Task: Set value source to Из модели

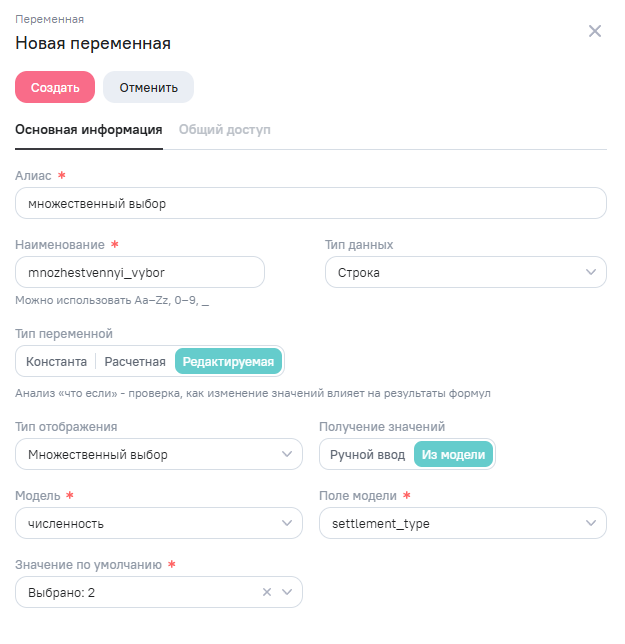Action: pos(454,455)
